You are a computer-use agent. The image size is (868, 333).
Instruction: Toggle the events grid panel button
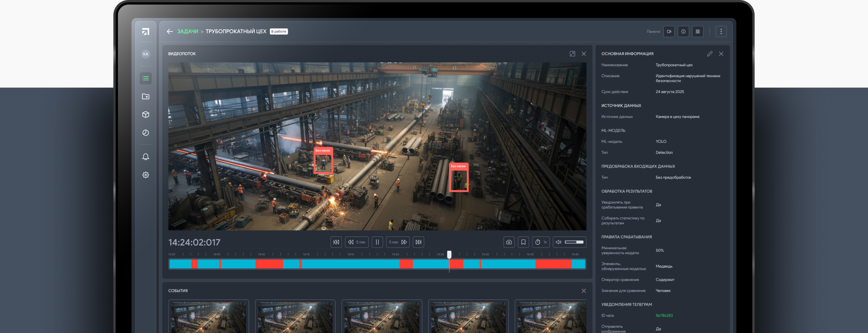[697, 32]
